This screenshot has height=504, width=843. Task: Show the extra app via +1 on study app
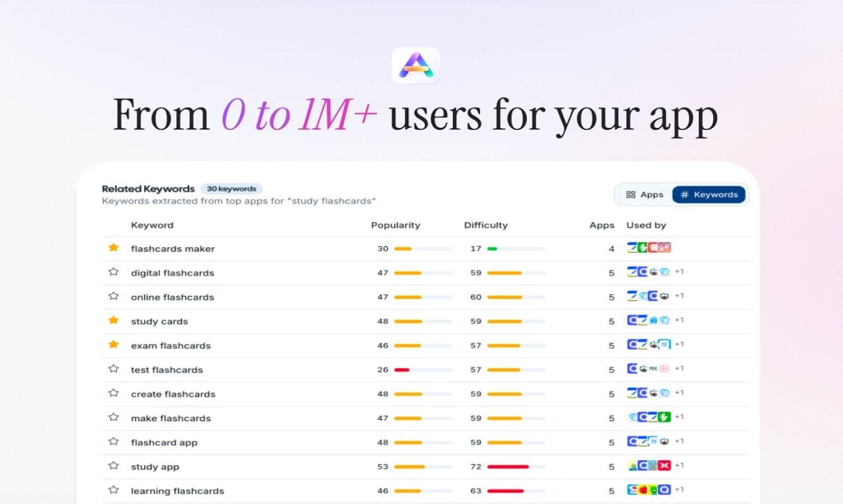point(677,466)
